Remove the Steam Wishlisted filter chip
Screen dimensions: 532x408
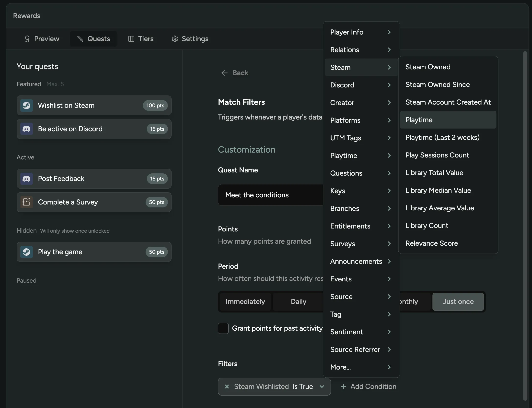227,387
